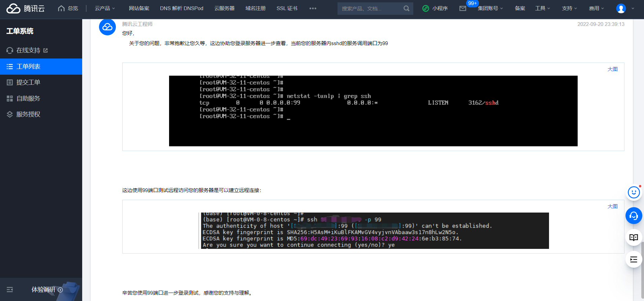Open the 总览 home icon
Image resolution: width=644 pixels, height=301 pixels.
pos(61,8)
